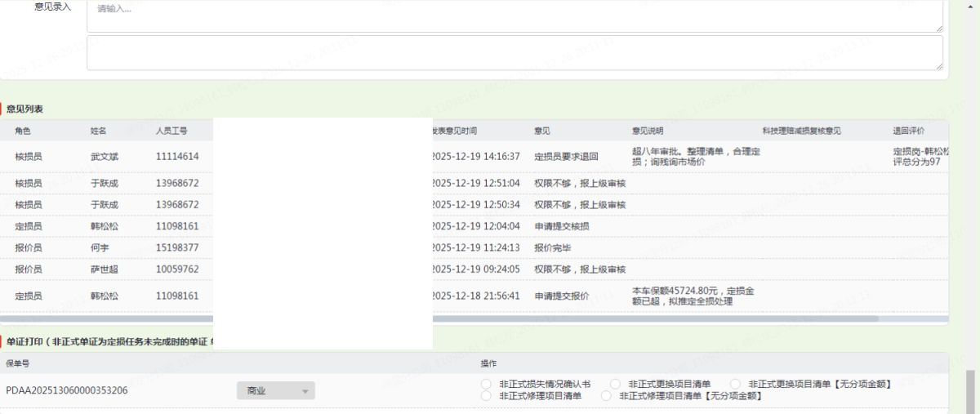The image size is (980, 414).
Task: Choose 非正式修理项目清单【无分项金额】 radio option
Action: pyautogui.click(x=606, y=396)
